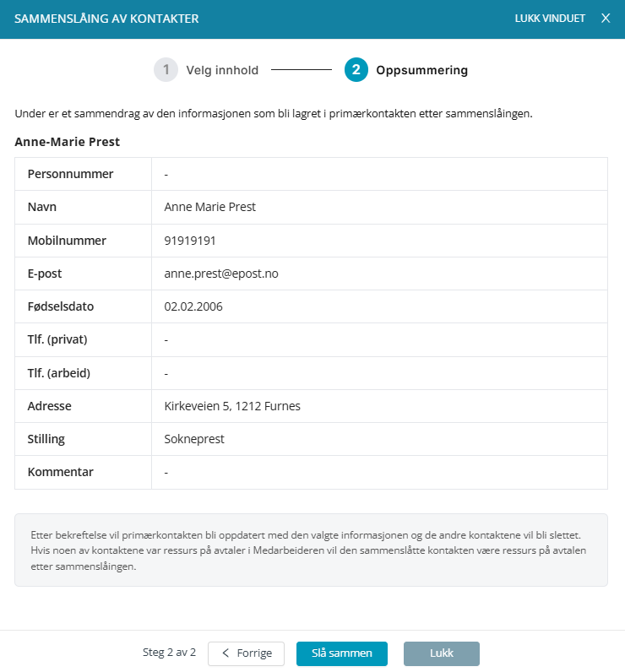Click the grey confirmation info box

click(x=311, y=551)
